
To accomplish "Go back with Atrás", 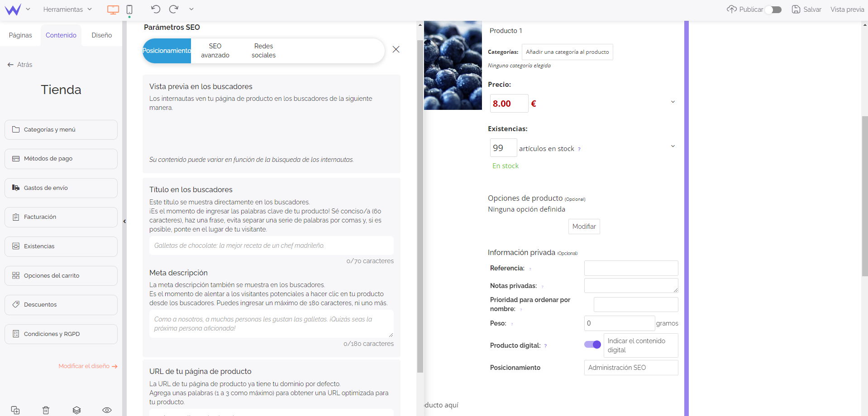I will (20, 65).
